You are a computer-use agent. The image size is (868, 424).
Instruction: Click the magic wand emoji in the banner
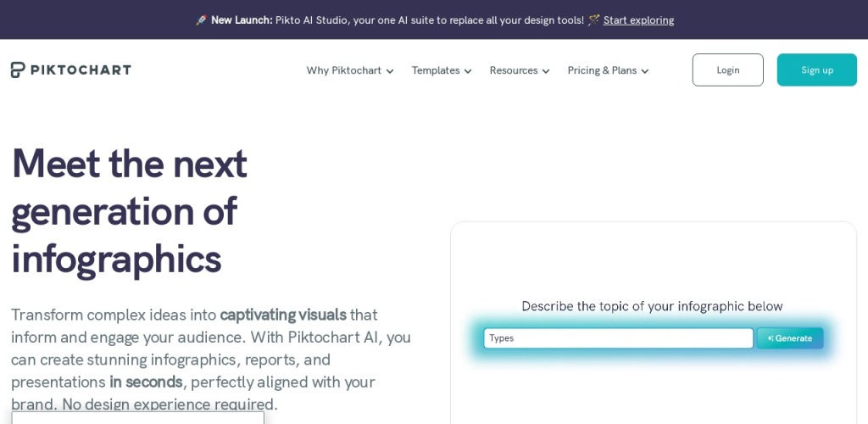point(593,20)
